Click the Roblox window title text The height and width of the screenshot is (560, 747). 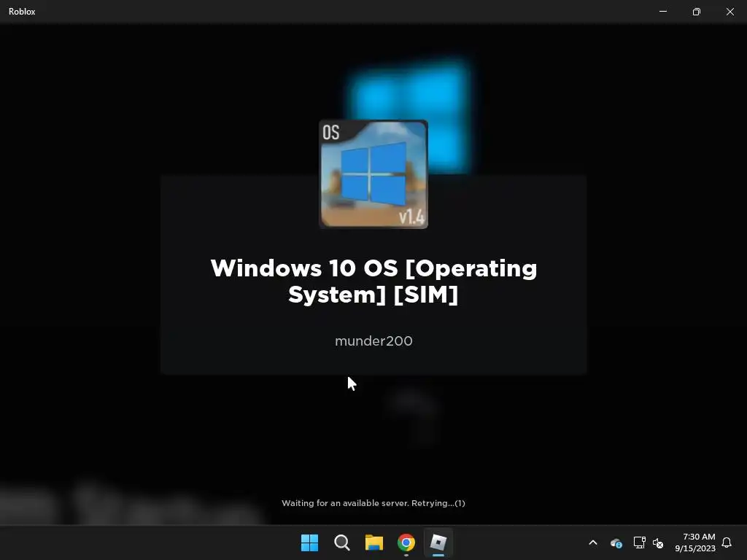pos(22,12)
